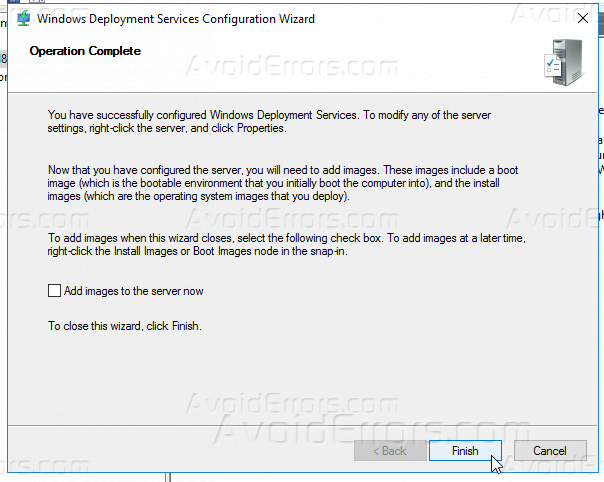Click the 'Operation Complete' heading

85,51
